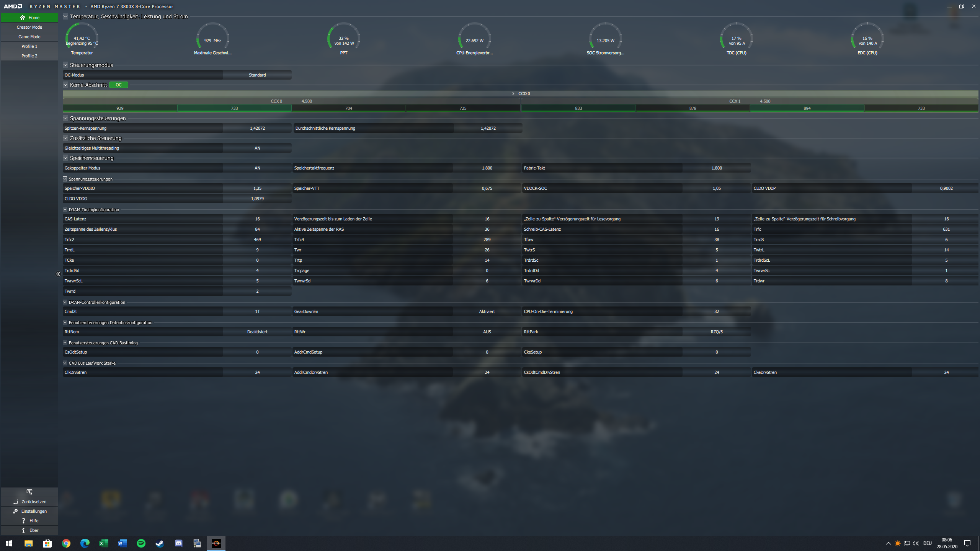Click the core bar showing 894
This screenshot has height=551, width=980.
[x=807, y=108]
